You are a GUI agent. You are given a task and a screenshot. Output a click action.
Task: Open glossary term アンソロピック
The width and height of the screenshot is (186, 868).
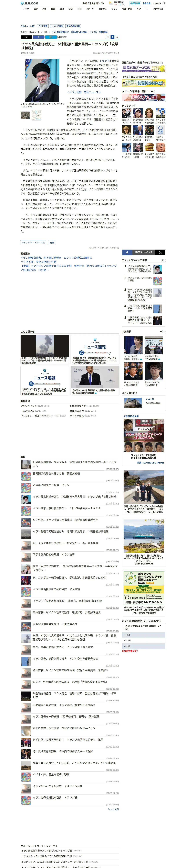[29, 406]
